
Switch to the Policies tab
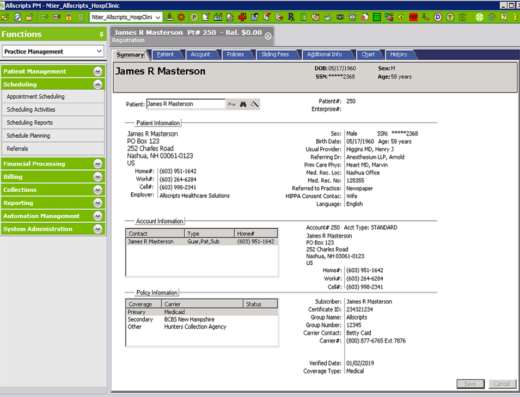pyautogui.click(x=235, y=55)
